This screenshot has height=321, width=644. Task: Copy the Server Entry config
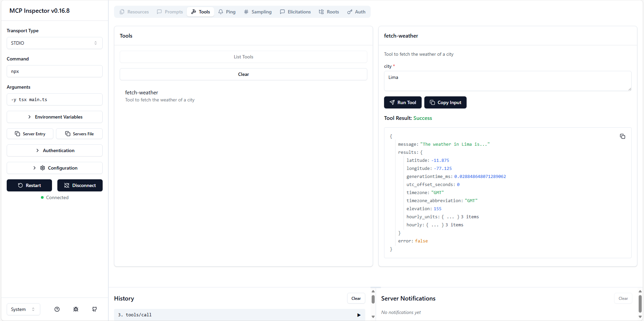click(30, 134)
